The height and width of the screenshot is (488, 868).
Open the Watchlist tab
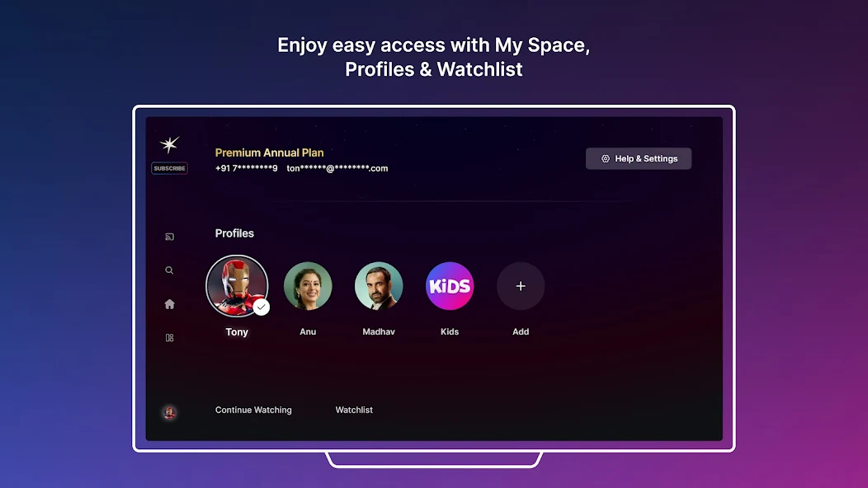pyautogui.click(x=354, y=410)
